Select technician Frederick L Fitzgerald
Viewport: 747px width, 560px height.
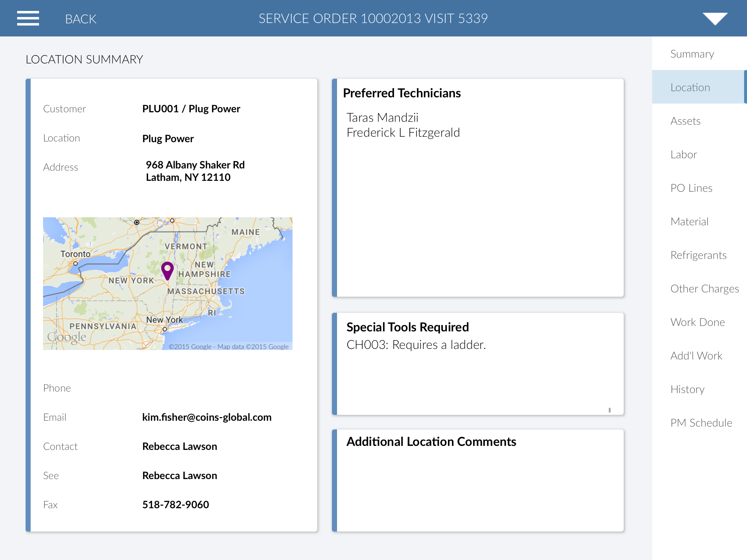(x=403, y=132)
